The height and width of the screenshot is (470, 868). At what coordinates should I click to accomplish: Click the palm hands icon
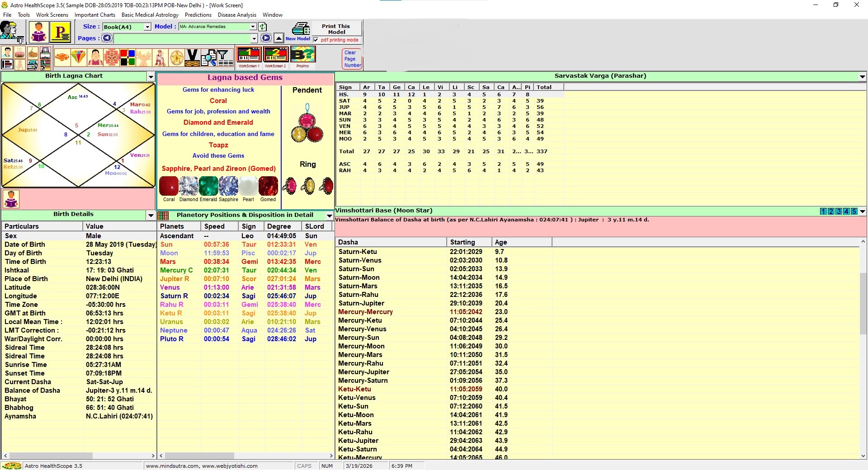[x=144, y=57]
